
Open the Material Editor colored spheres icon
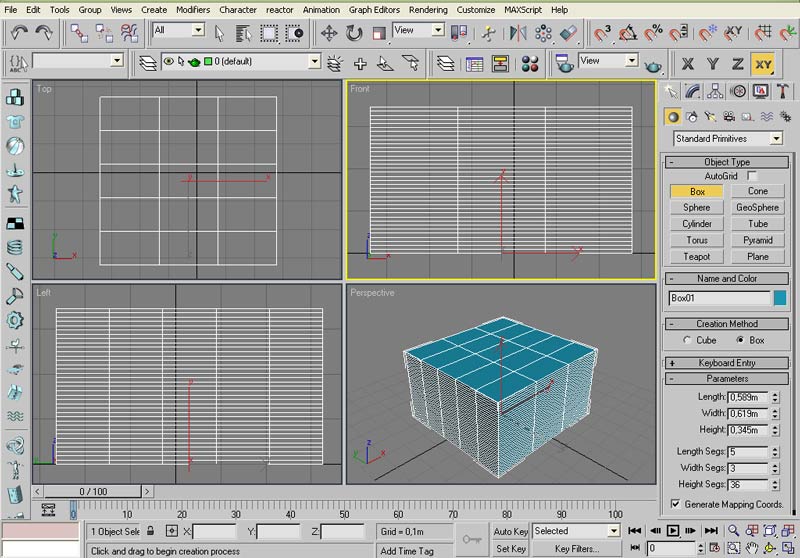[x=530, y=64]
